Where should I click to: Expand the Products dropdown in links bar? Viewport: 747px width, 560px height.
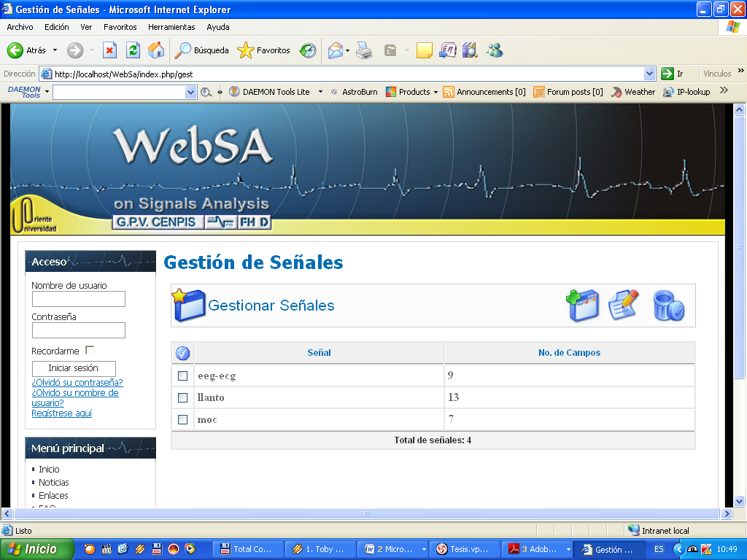coord(436,92)
